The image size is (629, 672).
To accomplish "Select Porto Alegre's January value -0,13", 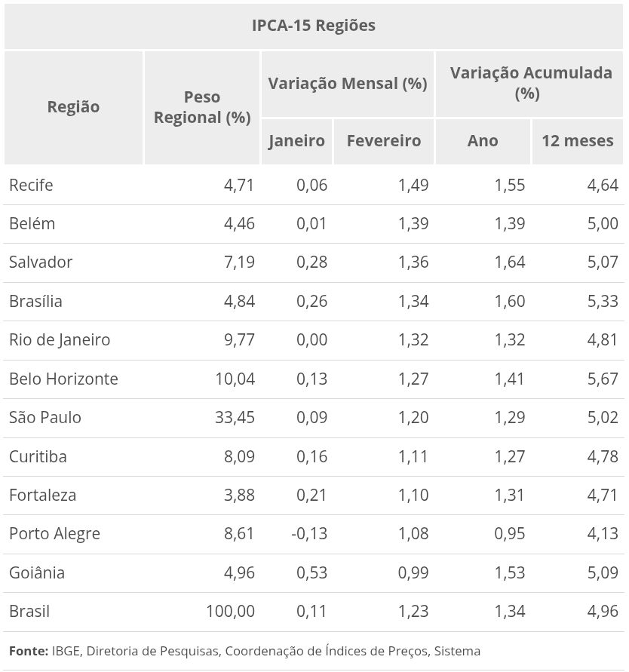I will pos(309,534).
